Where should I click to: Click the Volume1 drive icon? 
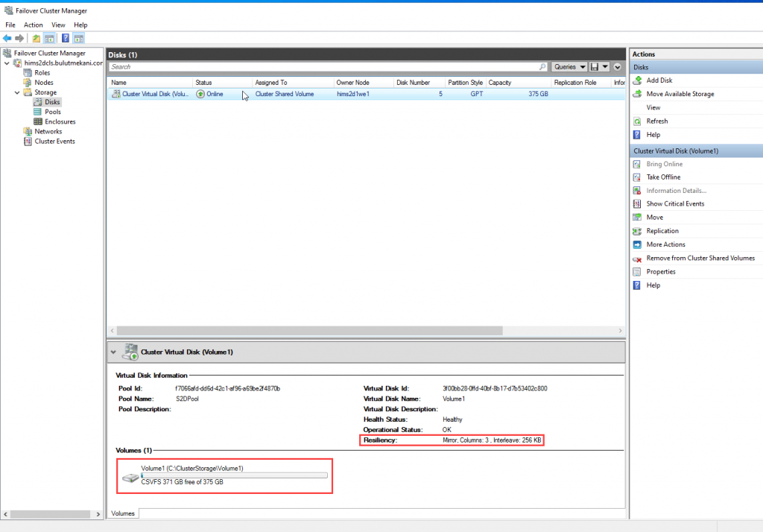pyautogui.click(x=130, y=478)
